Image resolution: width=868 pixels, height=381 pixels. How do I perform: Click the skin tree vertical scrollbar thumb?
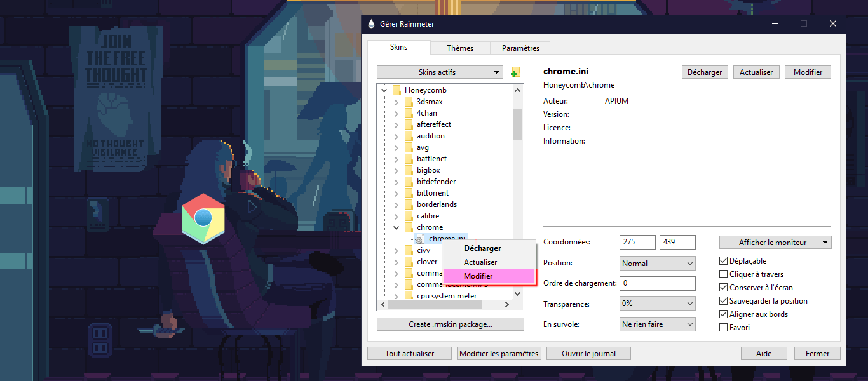517,124
